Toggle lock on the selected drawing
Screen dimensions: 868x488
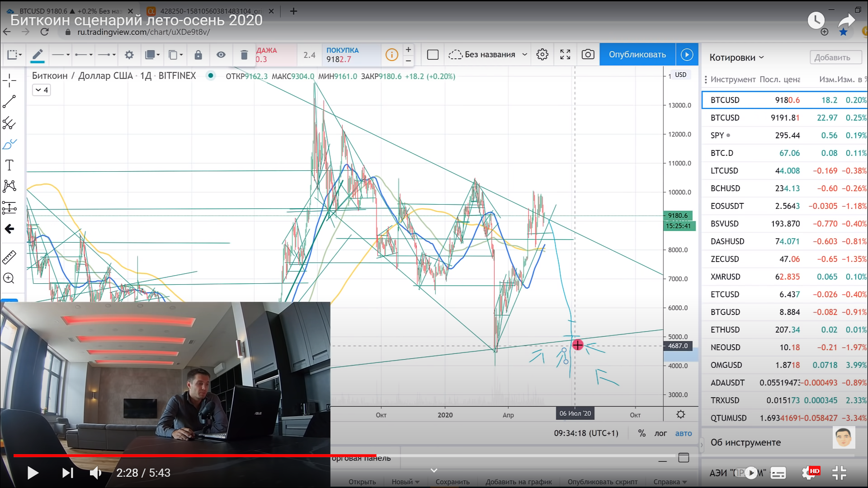coord(198,55)
